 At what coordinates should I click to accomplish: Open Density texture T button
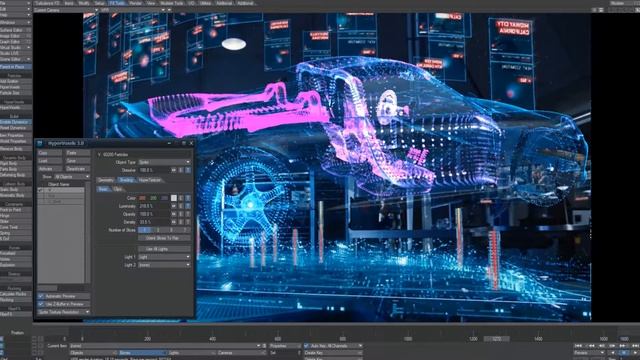(188, 222)
